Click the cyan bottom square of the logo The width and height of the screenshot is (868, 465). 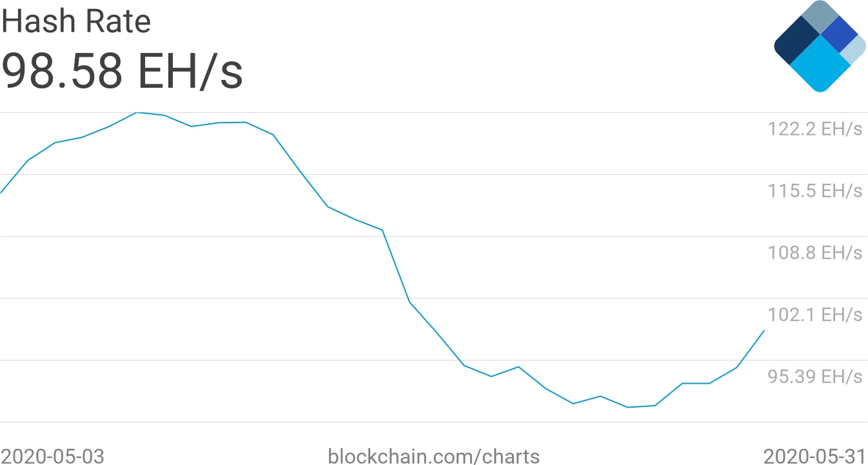(820, 64)
